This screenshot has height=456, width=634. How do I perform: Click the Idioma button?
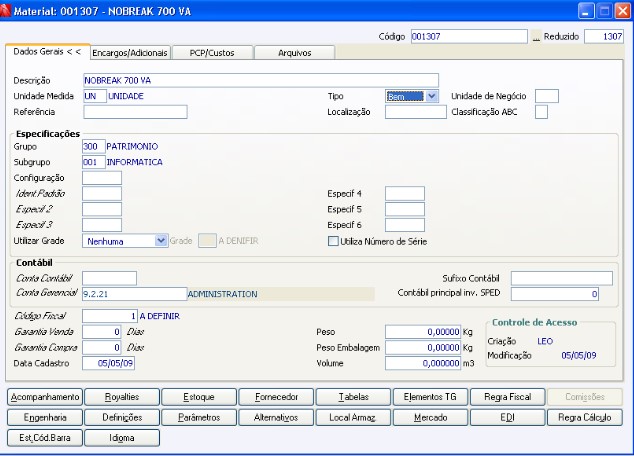[x=122, y=438]
